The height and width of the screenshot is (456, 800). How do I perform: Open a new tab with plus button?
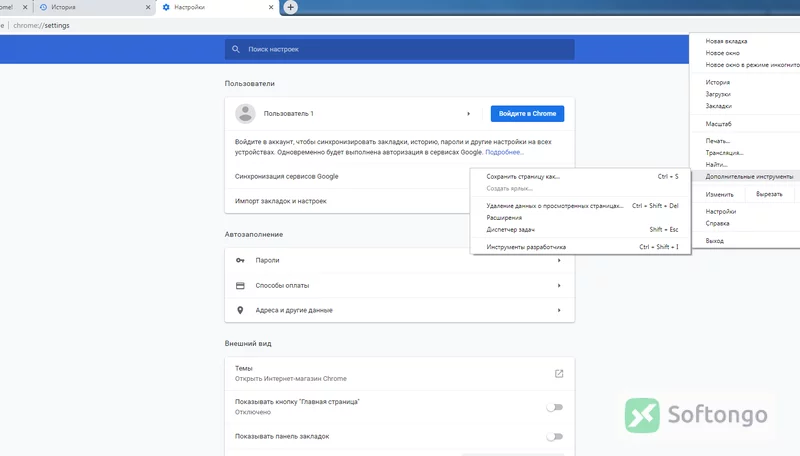290,7
